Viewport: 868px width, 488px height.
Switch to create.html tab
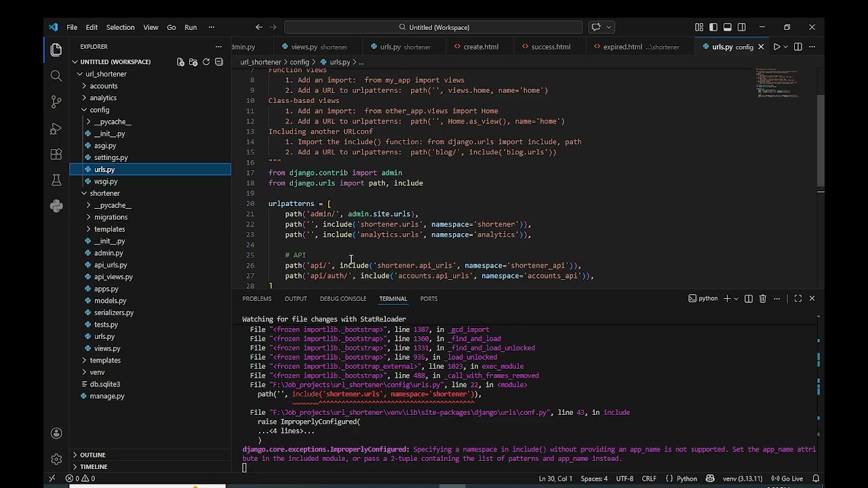tap(481, 47)
